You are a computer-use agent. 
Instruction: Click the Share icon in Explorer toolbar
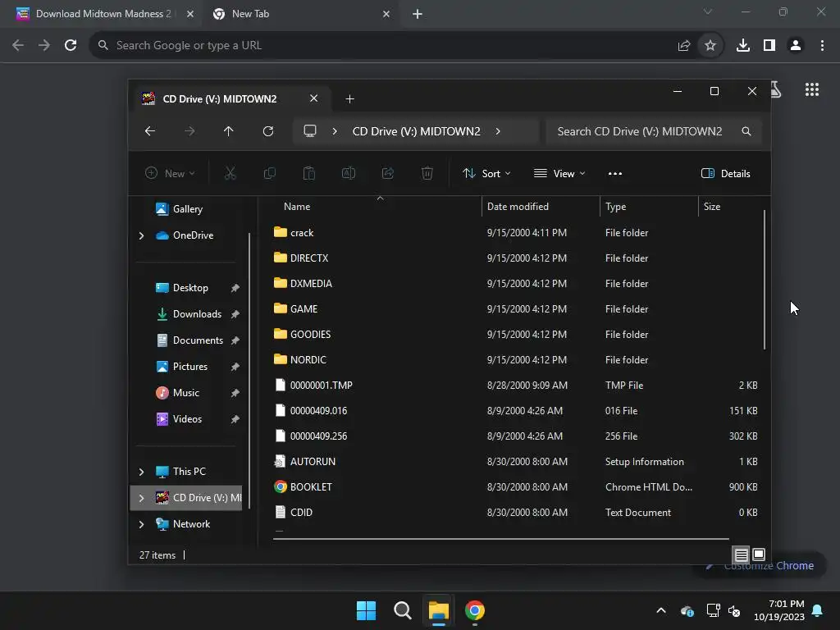388,173
